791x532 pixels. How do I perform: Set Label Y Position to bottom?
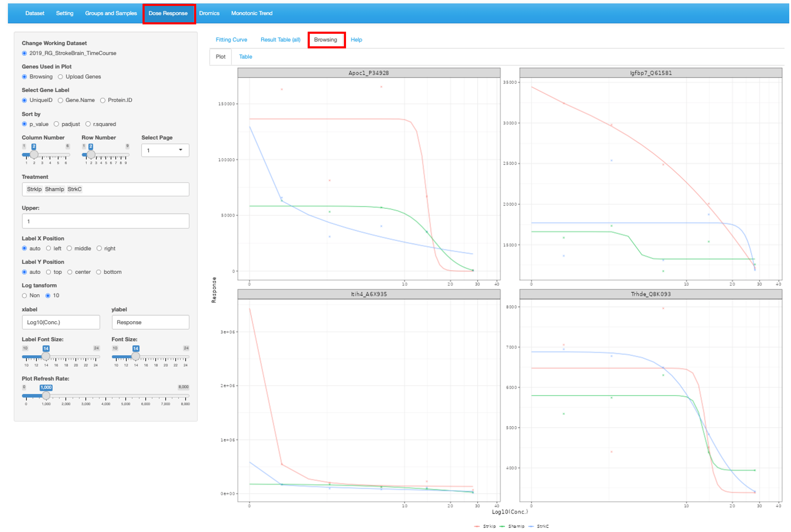[x=99, y=272]
